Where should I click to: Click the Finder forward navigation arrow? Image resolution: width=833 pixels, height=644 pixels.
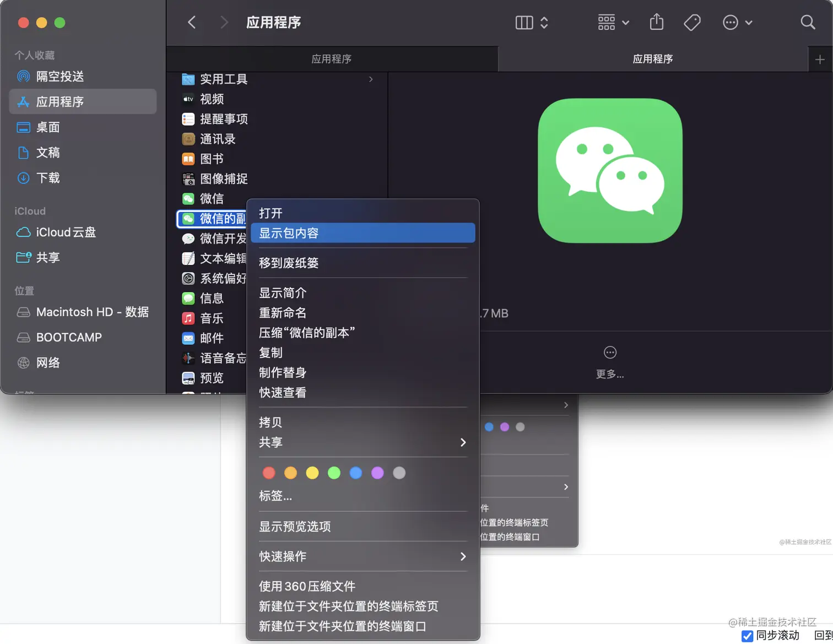[x=224, y=23]
